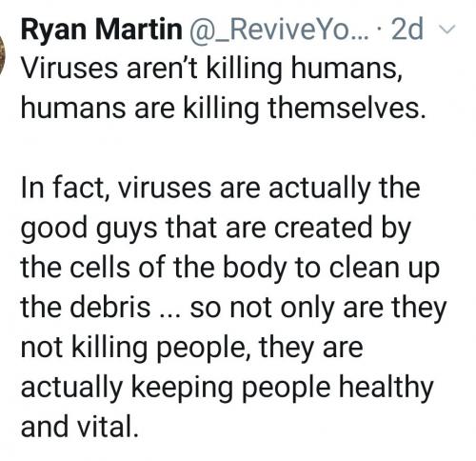The width and height of the screenshot is (476, 461).
Task: Open Ryan Martin's profile avatar
Action: [x=3, y=53]
